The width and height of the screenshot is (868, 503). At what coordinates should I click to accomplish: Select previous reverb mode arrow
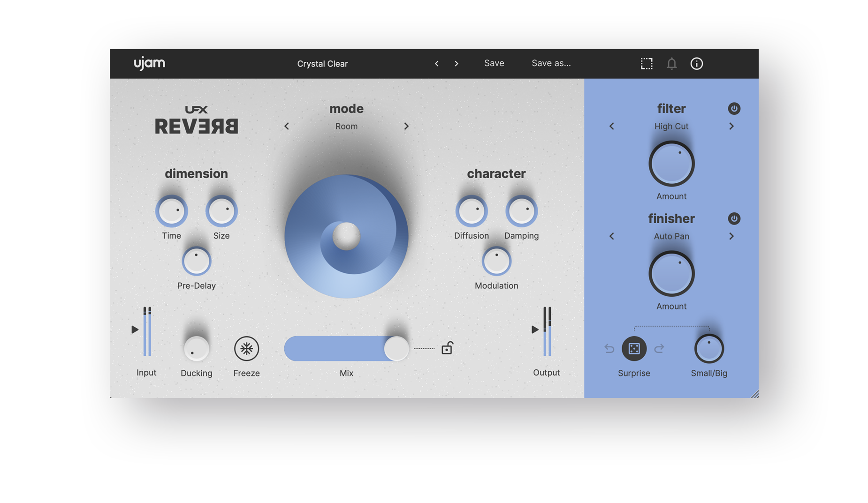(x=287, y=126)
